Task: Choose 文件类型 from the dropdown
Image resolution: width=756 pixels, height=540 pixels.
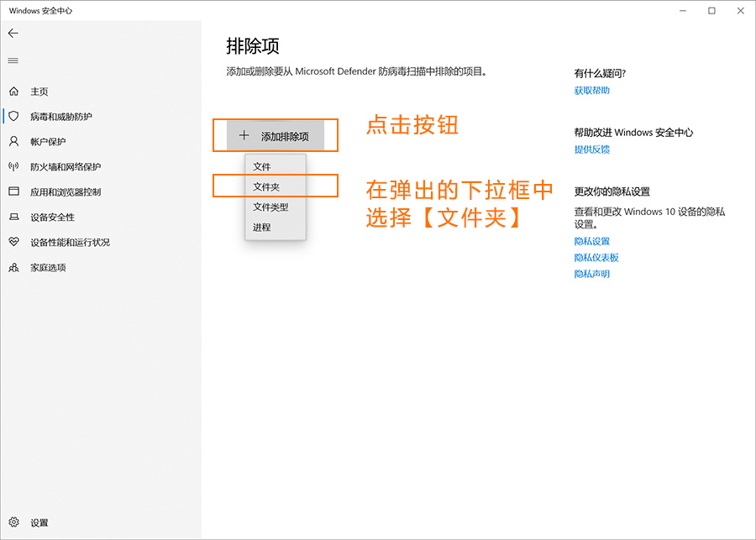Action: pos(276,207)
